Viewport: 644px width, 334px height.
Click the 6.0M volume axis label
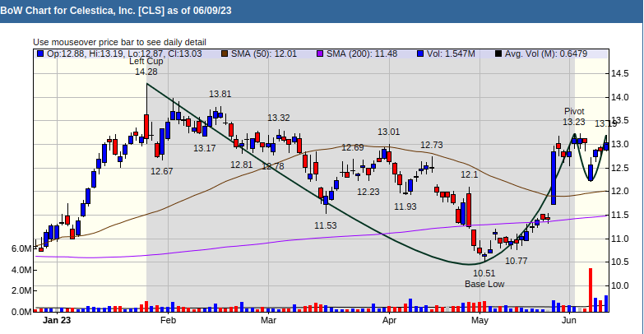21,249
